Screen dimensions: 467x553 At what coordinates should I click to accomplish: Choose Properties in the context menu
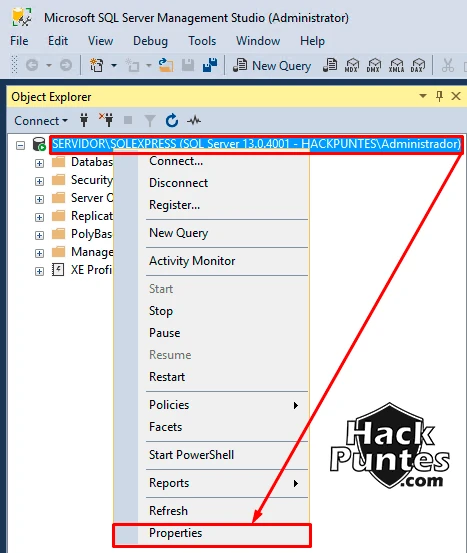click(211, 533)
